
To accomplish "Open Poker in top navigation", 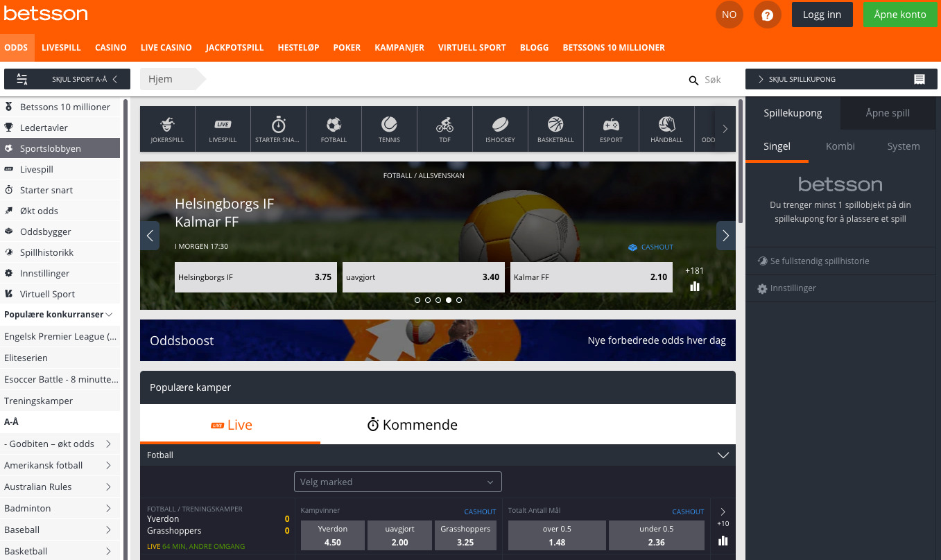I will coord(347,48).
